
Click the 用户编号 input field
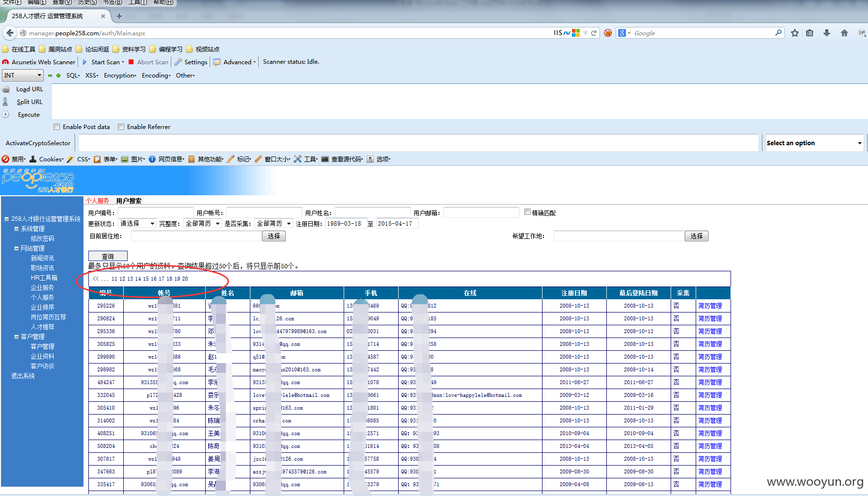[156, 212]
